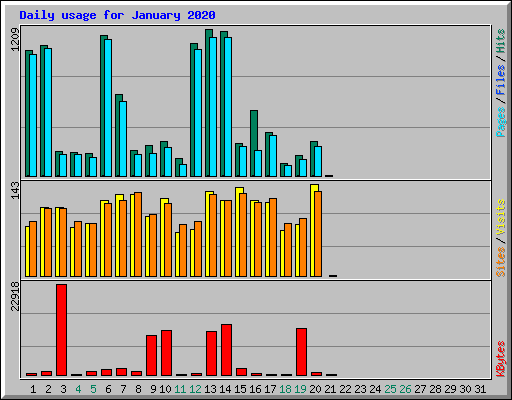Click day label "29" on the x-axis
The height and width of the screenshot is (400, 512).
coord(450,389)
